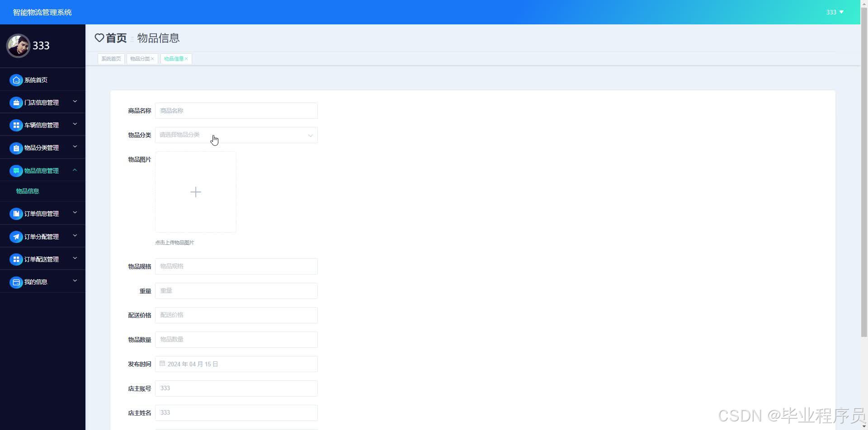The width and height of the screenshot is (868, 430).
Task: Focus the 物品数量 input field
Action: (x=236, y=340)
